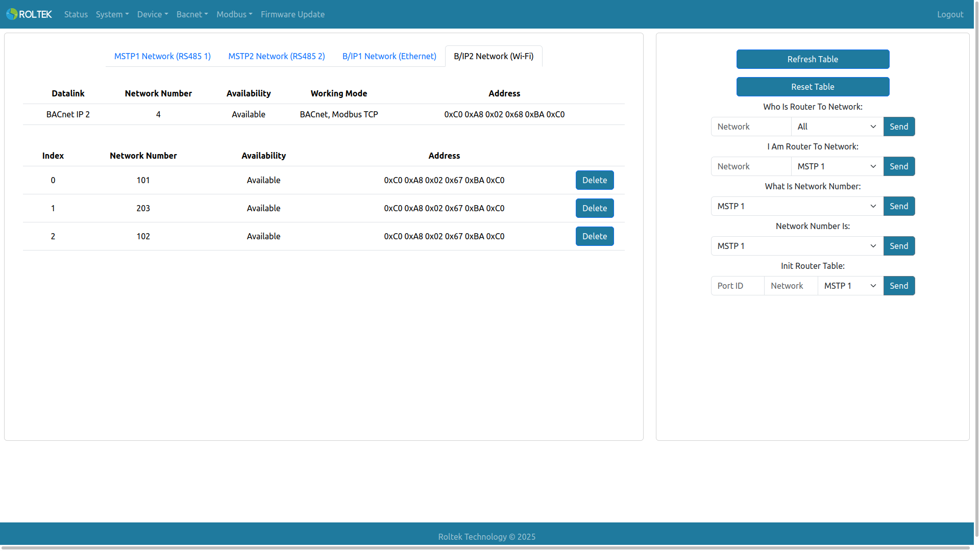Open the All dropdown for Who Is Router
Viewport: 980px width, 551px height.
point(837,127)
